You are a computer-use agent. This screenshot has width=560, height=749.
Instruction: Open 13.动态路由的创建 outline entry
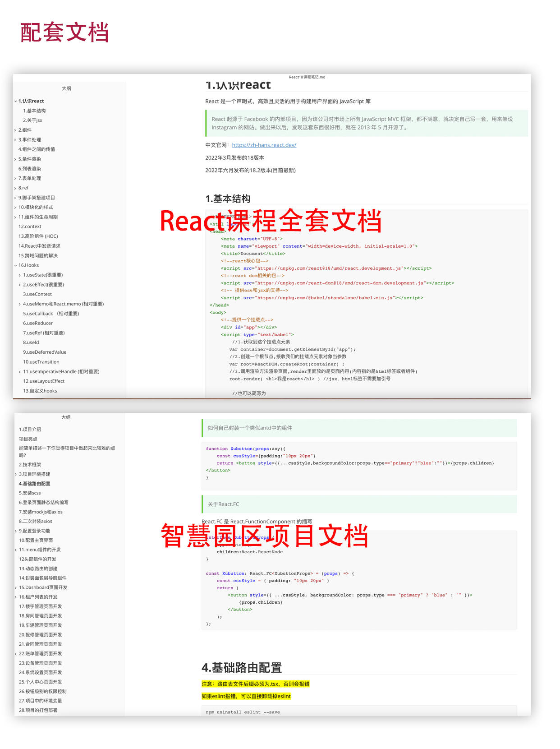tap(38, 569)
